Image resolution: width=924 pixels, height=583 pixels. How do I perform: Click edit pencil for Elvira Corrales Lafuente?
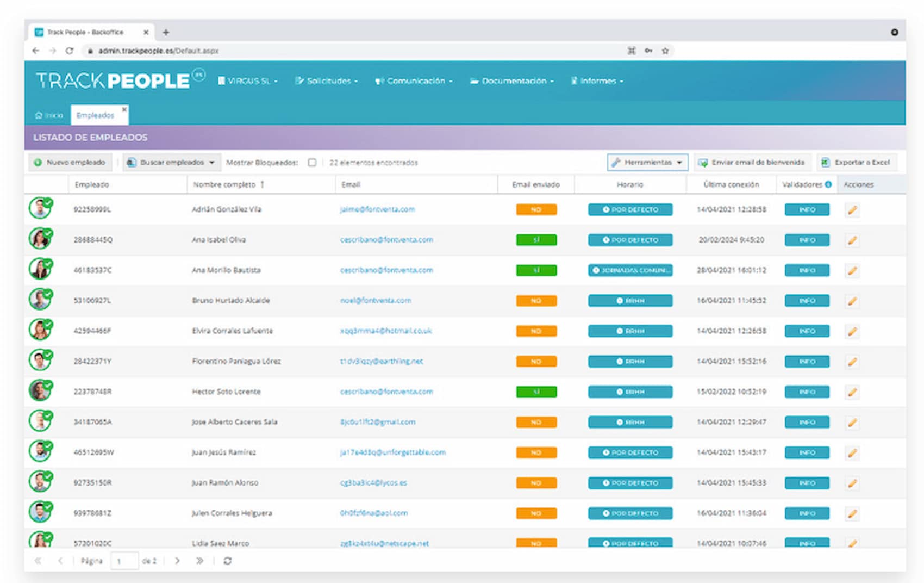click(852, 331)
